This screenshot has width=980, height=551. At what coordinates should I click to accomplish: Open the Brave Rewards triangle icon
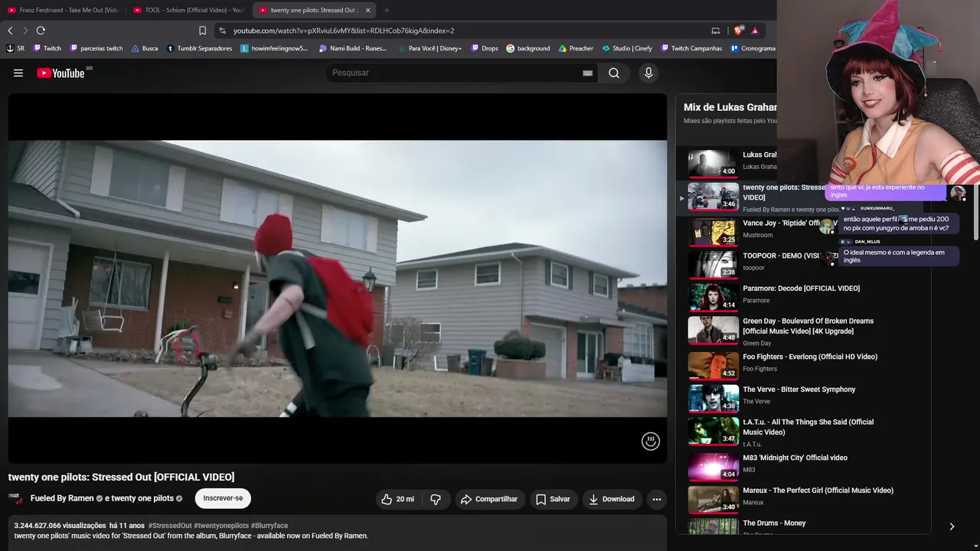755,31
